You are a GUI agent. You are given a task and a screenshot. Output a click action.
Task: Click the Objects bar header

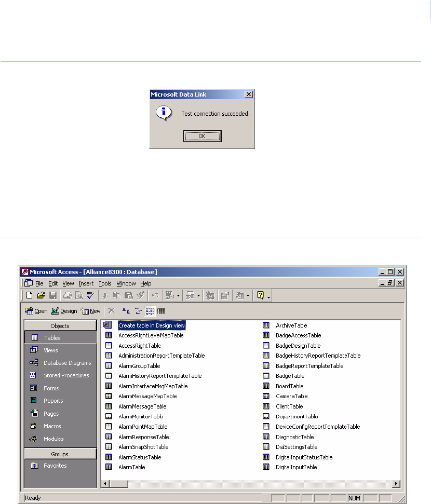(60, 325)
